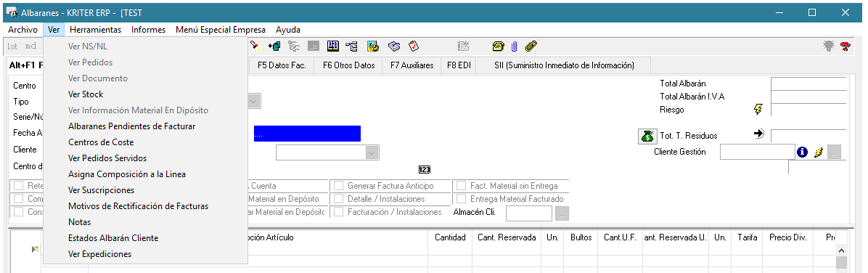868x273 pixels.
Task: Switch to the SII Suministro Inmediato tab
Action: [564, 65]
